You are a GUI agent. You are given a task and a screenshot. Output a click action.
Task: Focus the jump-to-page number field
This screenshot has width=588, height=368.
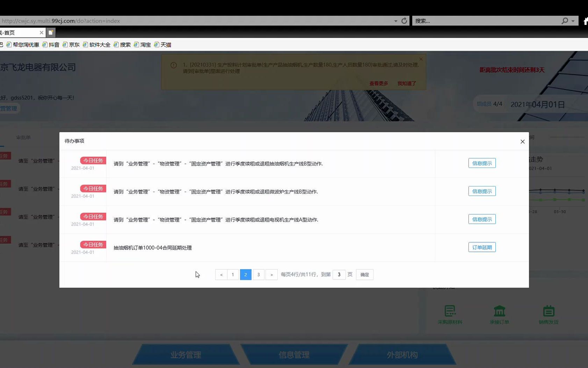click(x=339, y=275)
